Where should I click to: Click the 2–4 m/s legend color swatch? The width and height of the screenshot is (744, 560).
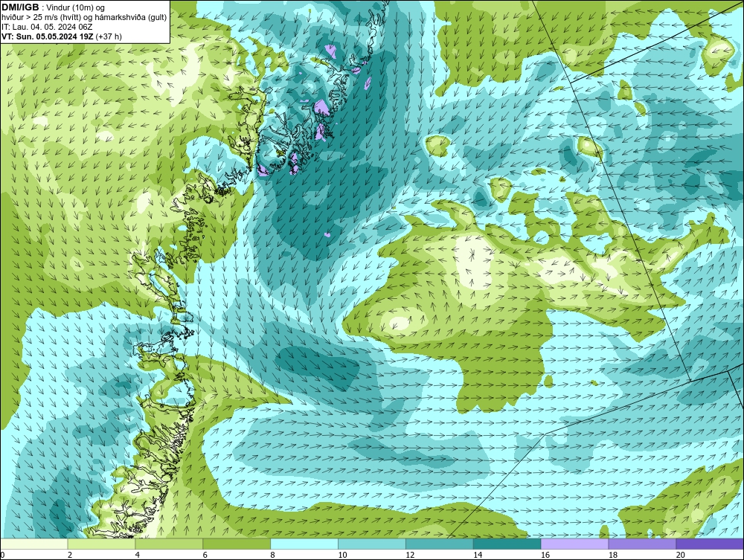point(101,544)
